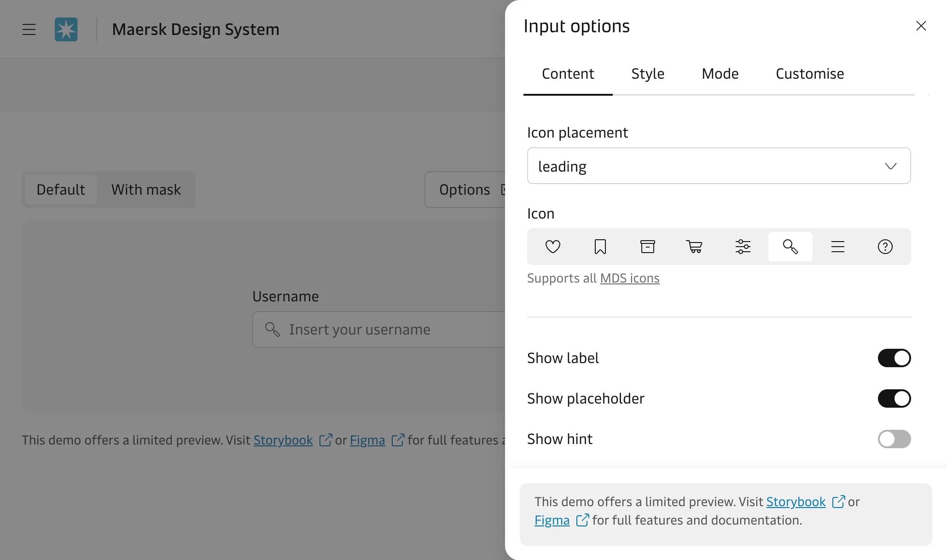947x560 pixels.
Task: Open the Icon placement dropdown
Action: point(718,166)
